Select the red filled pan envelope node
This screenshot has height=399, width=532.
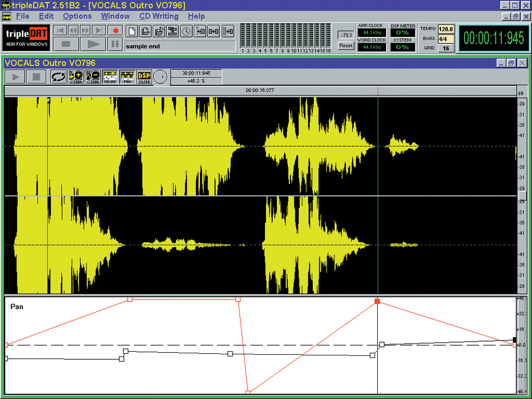[377, 301]
